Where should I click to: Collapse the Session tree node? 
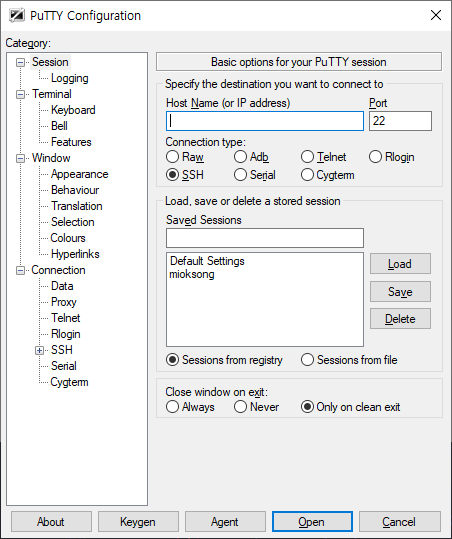pos(21,63)
